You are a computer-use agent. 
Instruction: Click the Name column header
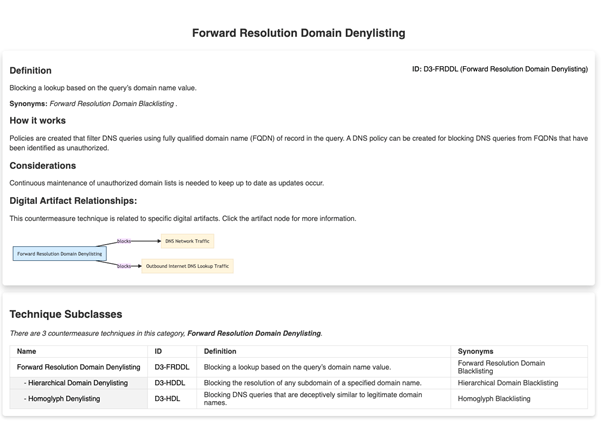tap(27, 351)
